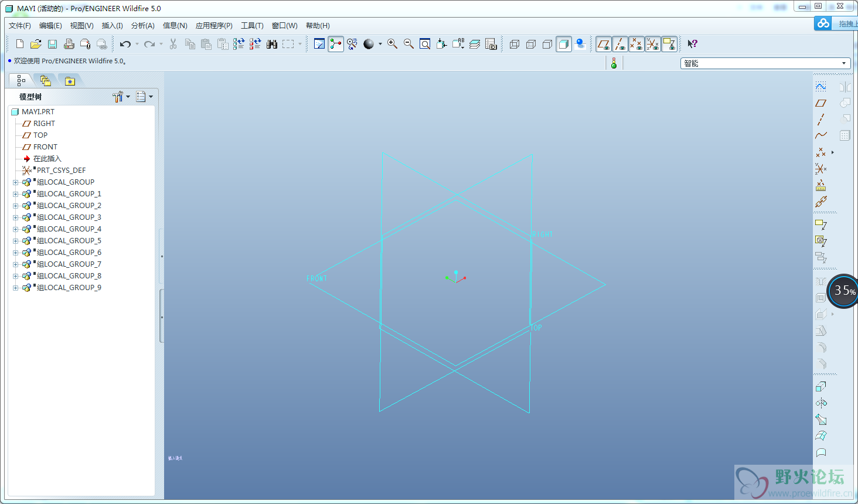This screenshot has height=504, width=858.
Task: Click the Extrude tool near the bottom right
Action: (821, 387)
